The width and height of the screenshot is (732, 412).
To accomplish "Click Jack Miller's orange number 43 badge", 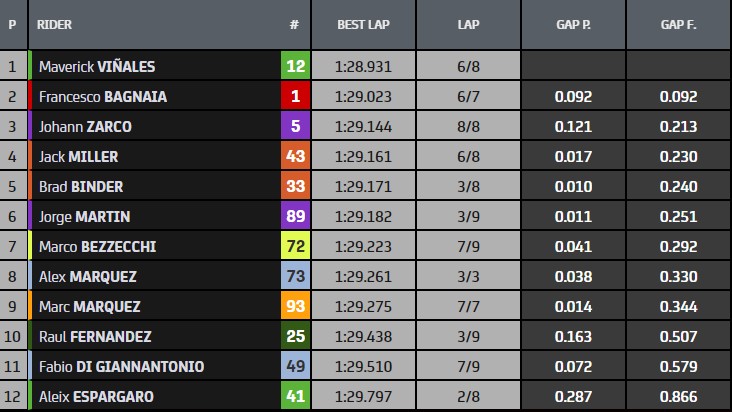I will (295, 157).
